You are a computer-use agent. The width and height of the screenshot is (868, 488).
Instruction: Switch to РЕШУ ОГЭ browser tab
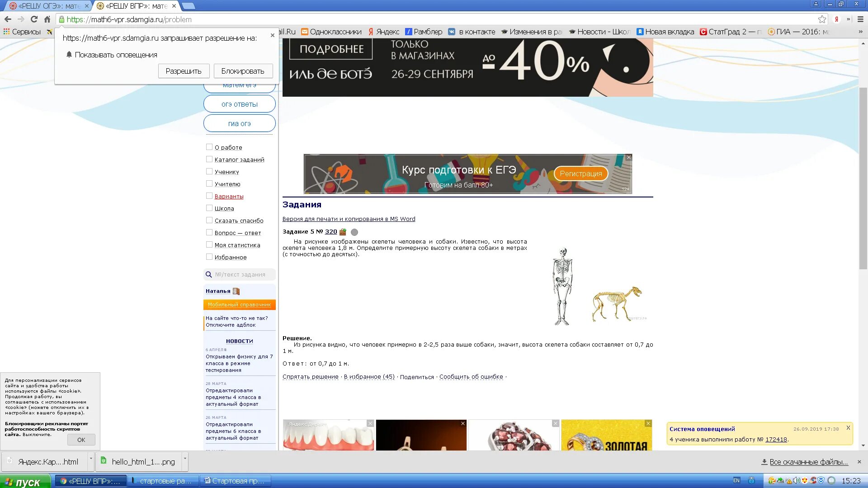pyautogui.click(x=49, y=6)
